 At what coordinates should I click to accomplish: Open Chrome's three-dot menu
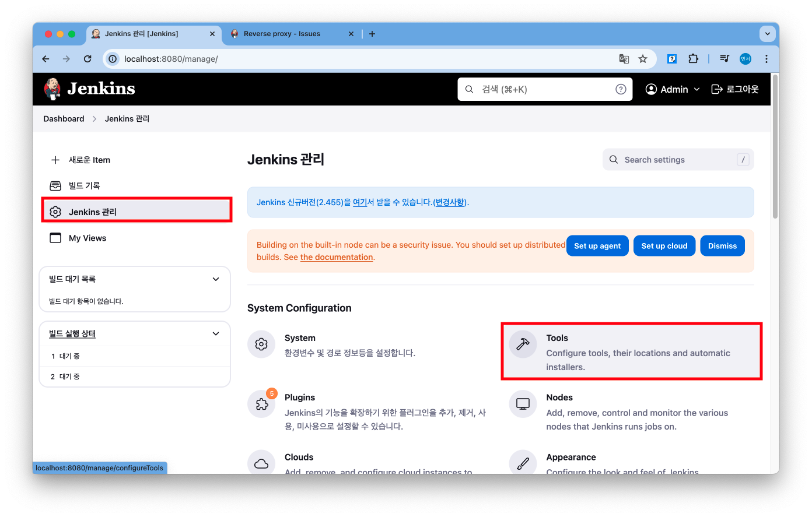766,59
